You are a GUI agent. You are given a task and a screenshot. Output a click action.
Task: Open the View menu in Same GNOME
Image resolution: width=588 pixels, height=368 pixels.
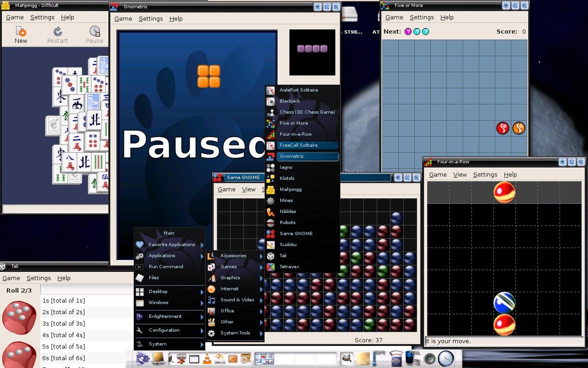[249, 190]
